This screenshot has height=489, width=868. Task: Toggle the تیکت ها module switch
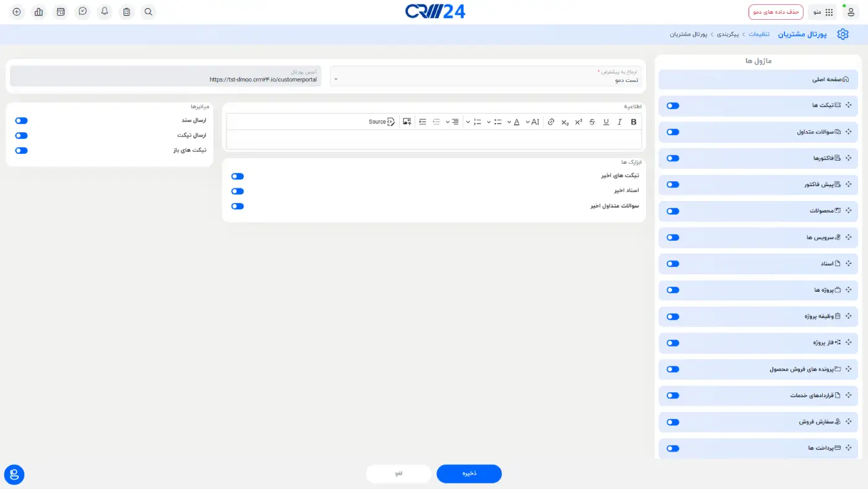coord(673,105)
